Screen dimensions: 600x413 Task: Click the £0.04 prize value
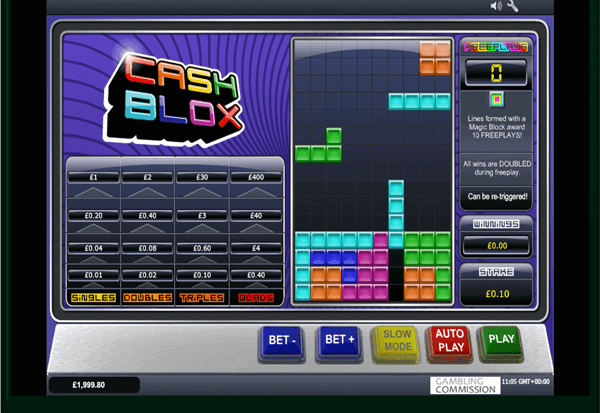coord(93,248)
